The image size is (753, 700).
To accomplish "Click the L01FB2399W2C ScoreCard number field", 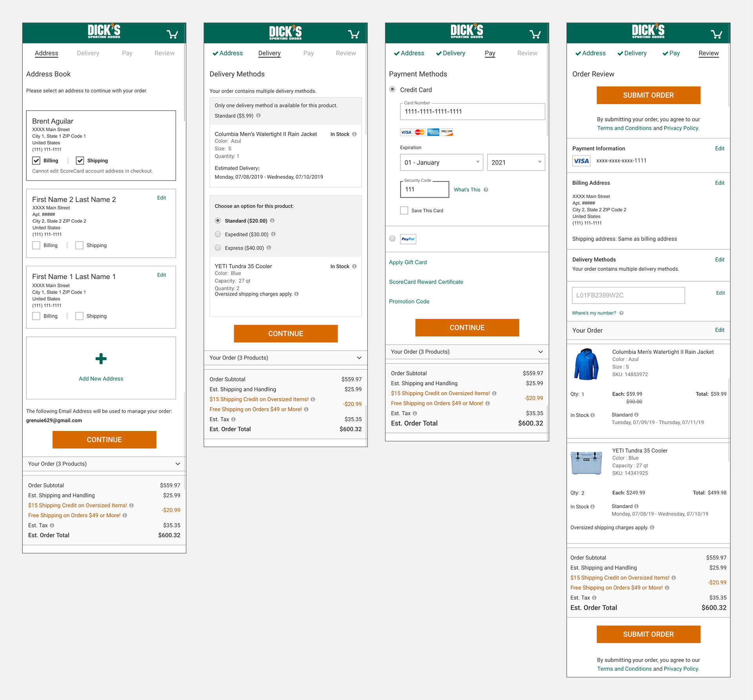I will pyautogui.click(x=628, y=295).
